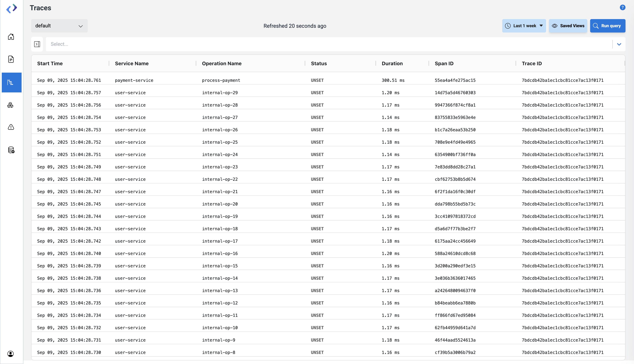Open the process-payment span row
Screen dimensions: 634x364
[x=221, y=80]
